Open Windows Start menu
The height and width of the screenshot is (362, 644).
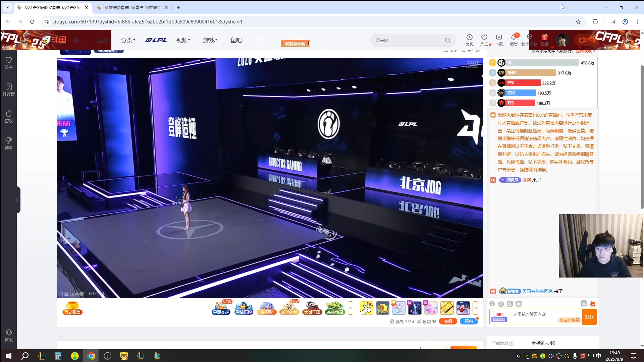click(9, 356)
